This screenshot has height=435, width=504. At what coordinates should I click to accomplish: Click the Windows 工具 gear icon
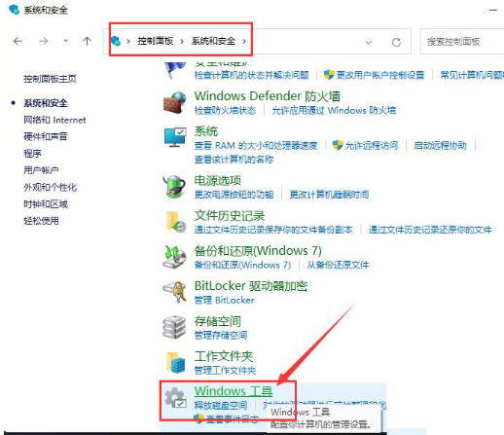[x=175, y=398]
